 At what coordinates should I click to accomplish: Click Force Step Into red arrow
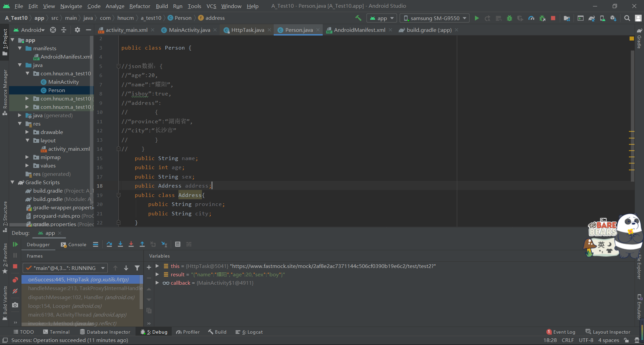coord(131,244)
